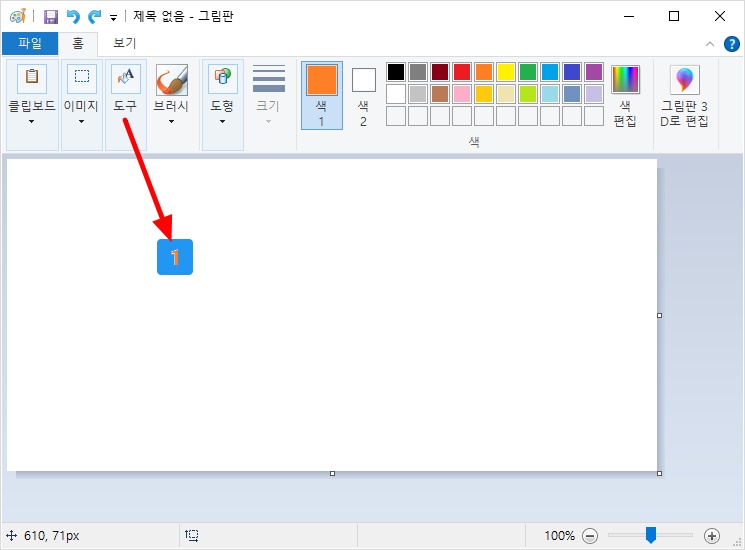Pick the yellow color swatch
Screen dimensions: 745x550
tap(506, 72)
